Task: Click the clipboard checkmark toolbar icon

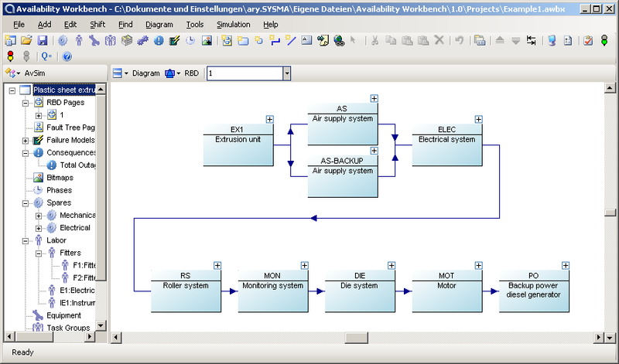Action: click(588, 40)
